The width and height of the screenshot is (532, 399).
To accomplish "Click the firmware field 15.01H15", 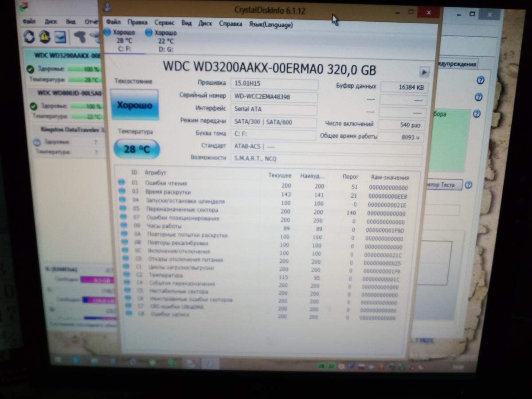I will point(274,84).
